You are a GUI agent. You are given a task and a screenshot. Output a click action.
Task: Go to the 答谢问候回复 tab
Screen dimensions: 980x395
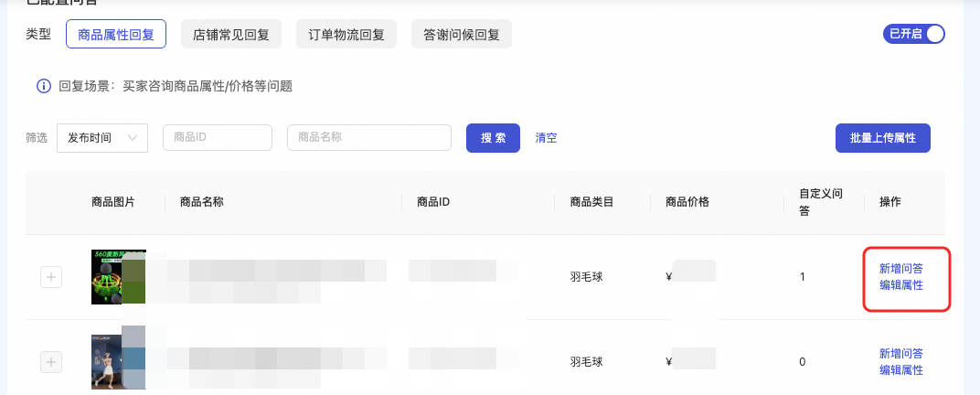coord(462,35)
